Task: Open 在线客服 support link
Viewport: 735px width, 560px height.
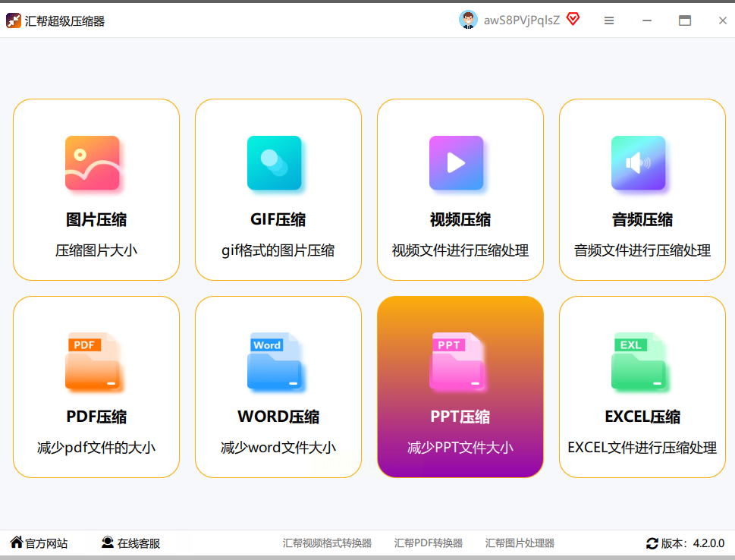Action: tap(139, 543)
